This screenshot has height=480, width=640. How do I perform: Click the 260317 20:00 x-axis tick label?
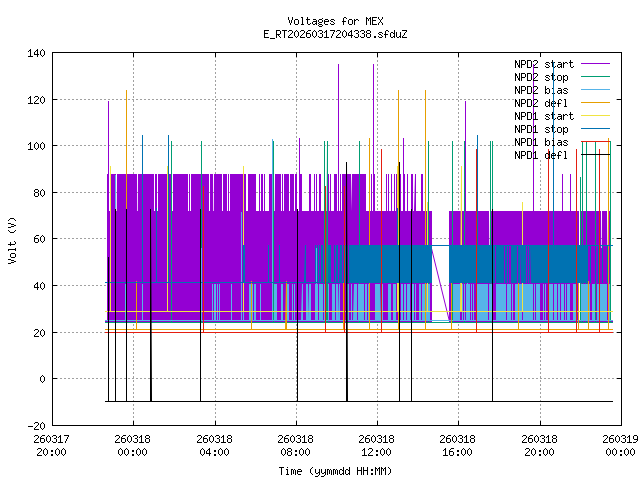click(x=51, y=445)
